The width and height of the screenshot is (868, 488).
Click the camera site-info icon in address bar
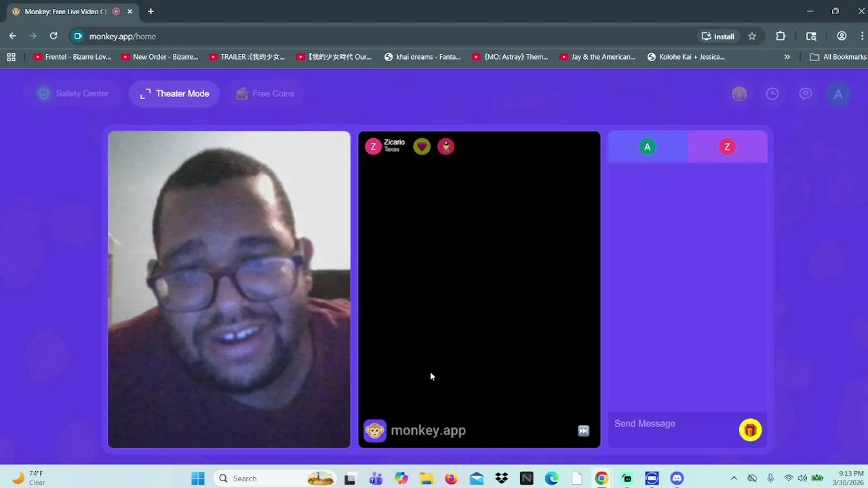click(78, 37)
